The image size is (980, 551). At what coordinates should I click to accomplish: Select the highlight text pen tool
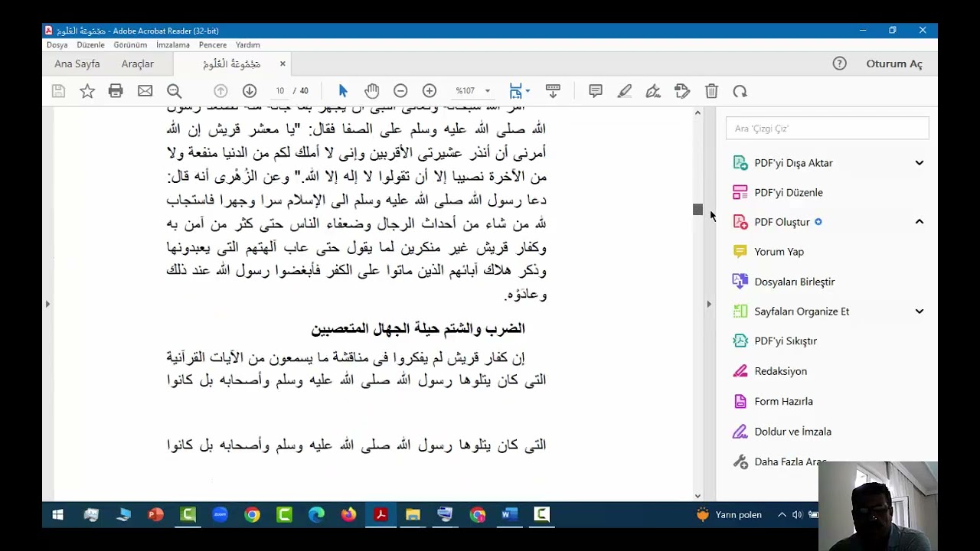click(625, 91)
